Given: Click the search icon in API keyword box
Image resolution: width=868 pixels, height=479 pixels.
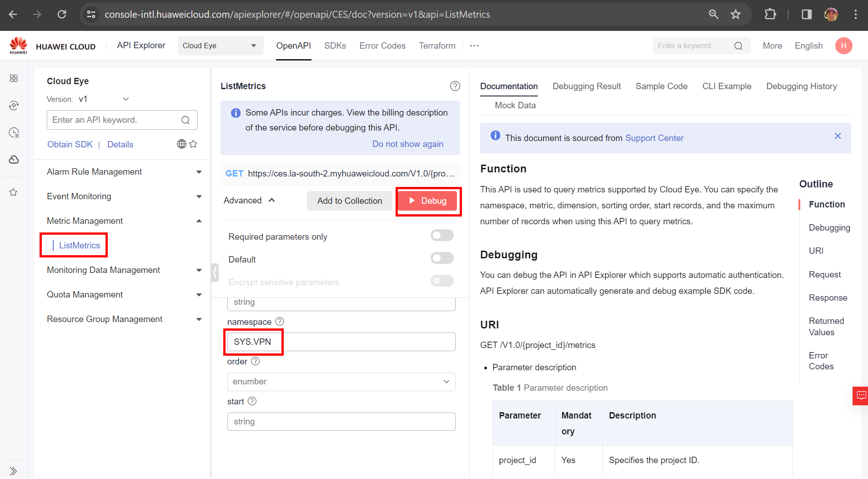Looking at the screenshot, I should 186,120.
